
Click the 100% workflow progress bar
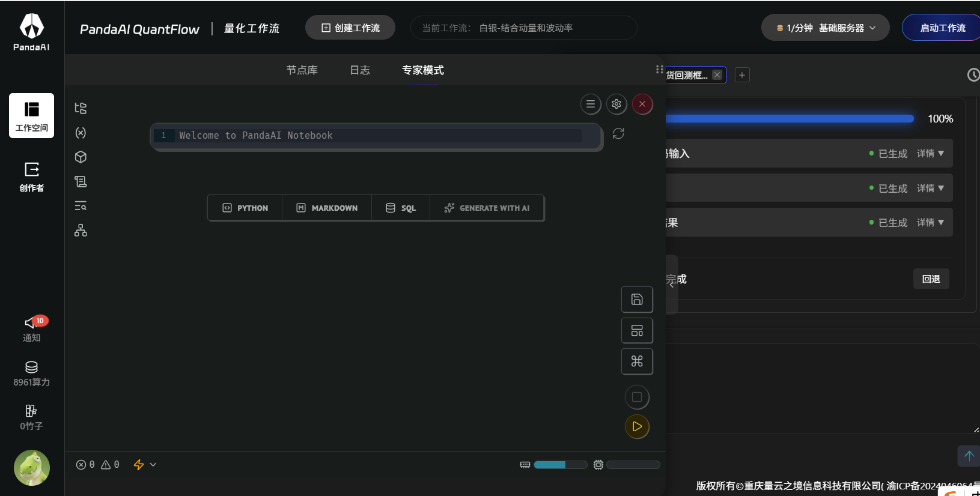[790, 119]
